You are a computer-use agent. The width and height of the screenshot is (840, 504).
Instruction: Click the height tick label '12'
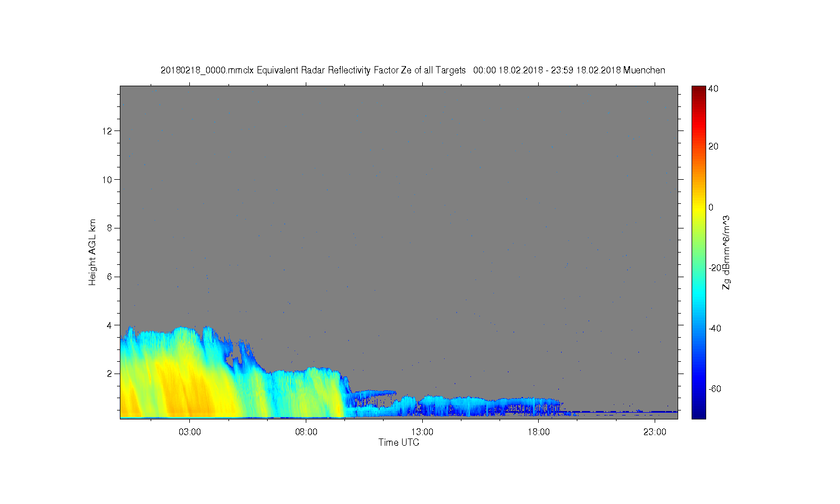click(x=108, y=130)
